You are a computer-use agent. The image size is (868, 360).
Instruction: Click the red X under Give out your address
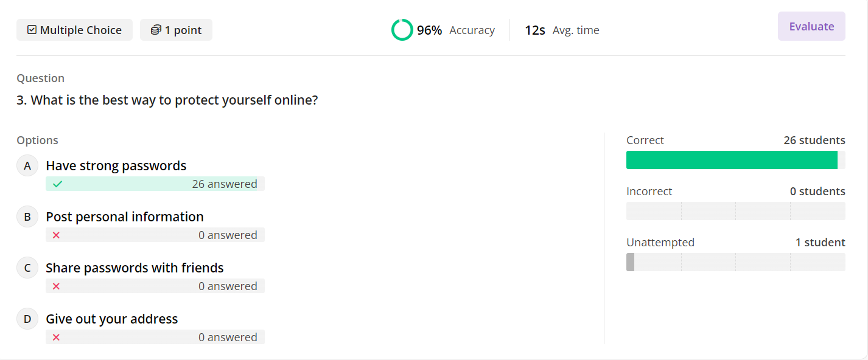coord(56,337)
